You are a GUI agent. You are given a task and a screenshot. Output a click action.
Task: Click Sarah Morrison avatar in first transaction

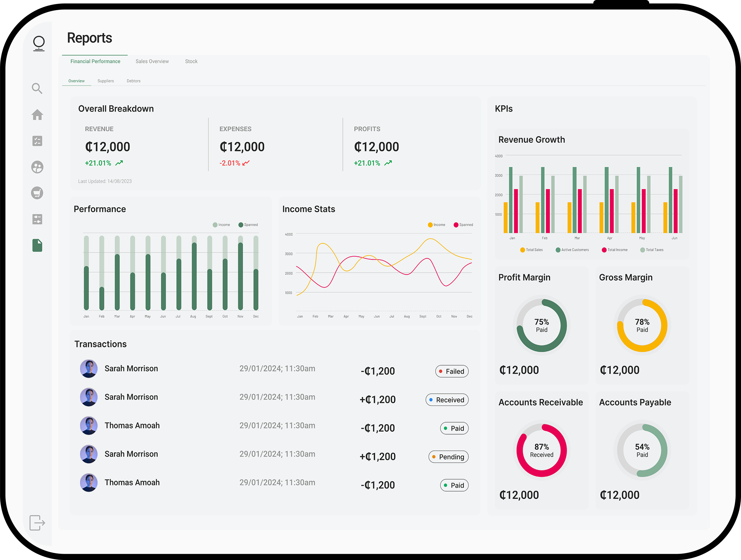89,369
